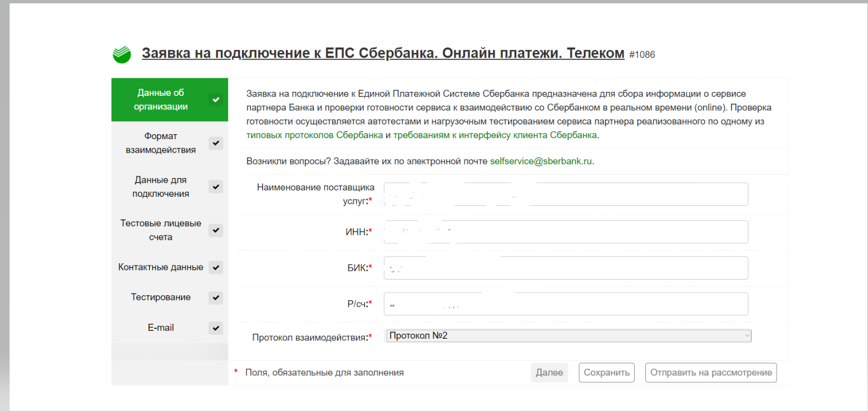Go to Контактные данные section
Image resolution: width=868 pixels, height=412 pixels.
(x=161, y=267)
